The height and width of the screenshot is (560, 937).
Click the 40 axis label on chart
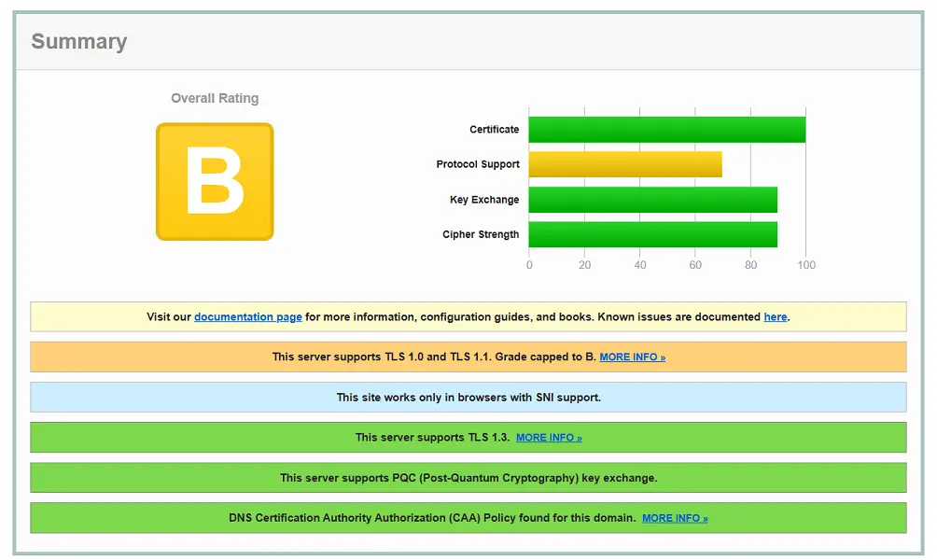640,265
